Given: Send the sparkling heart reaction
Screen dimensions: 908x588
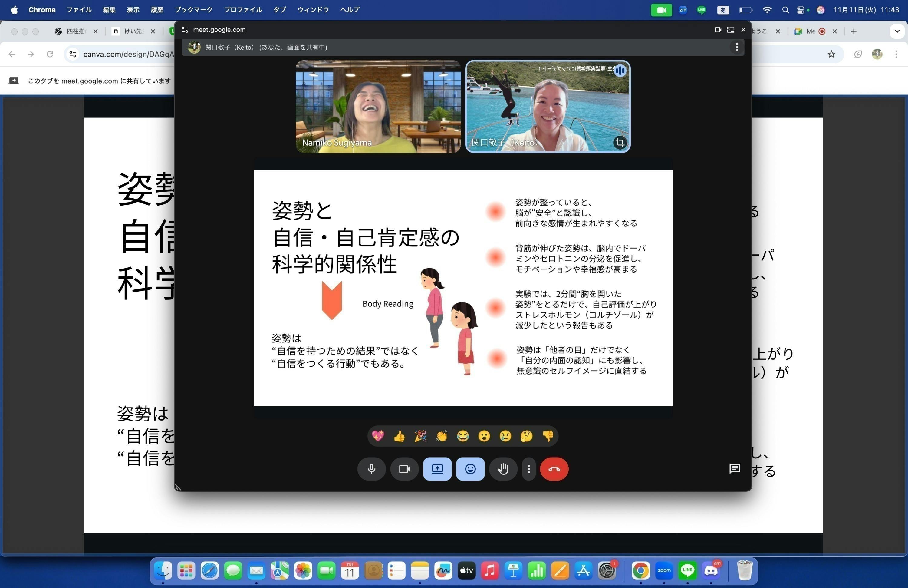Looking at the screenshot, I should coord(378,436).
